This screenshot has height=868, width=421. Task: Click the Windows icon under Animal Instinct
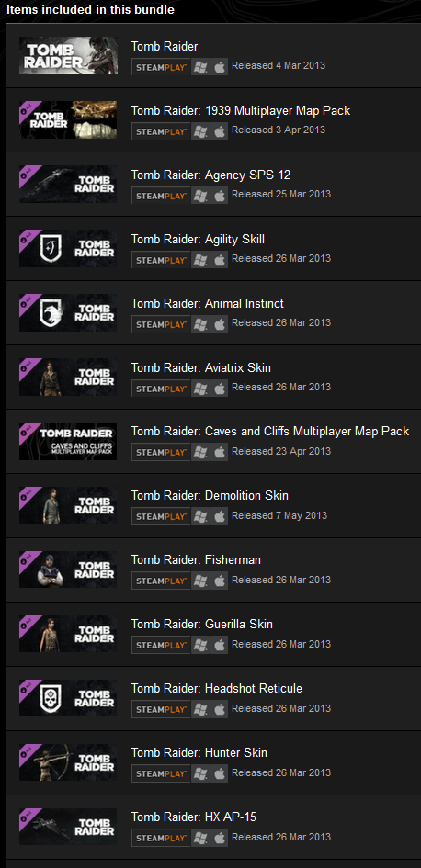(x=200, y=324)
